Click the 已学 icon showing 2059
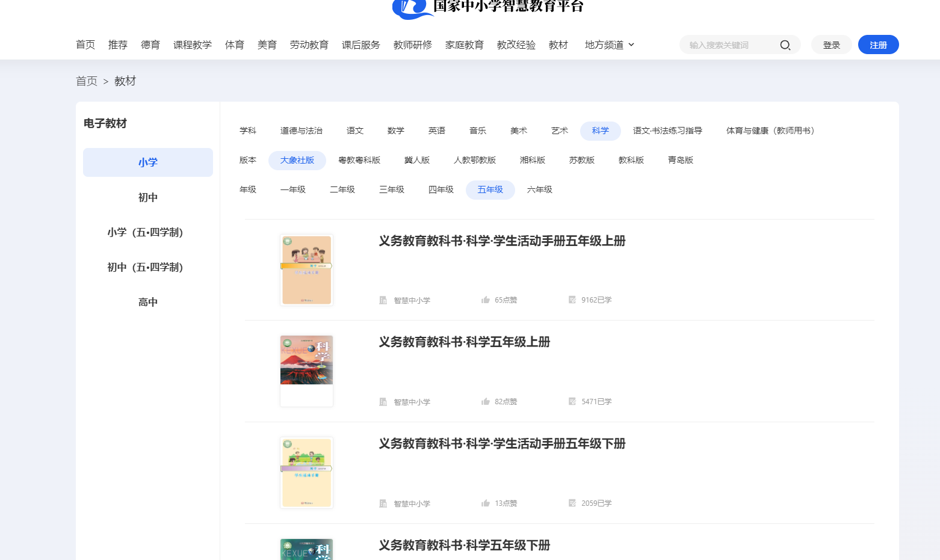Image resolution: width=940 pixels, height=560 pixels. pyautogui.click(x=572, y=503)
